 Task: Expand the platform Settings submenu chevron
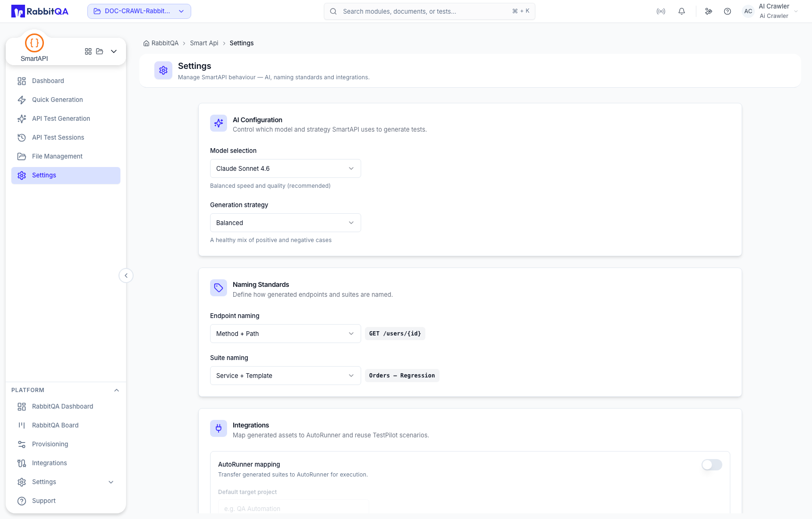pyautogui.click(x=111, y=482)
